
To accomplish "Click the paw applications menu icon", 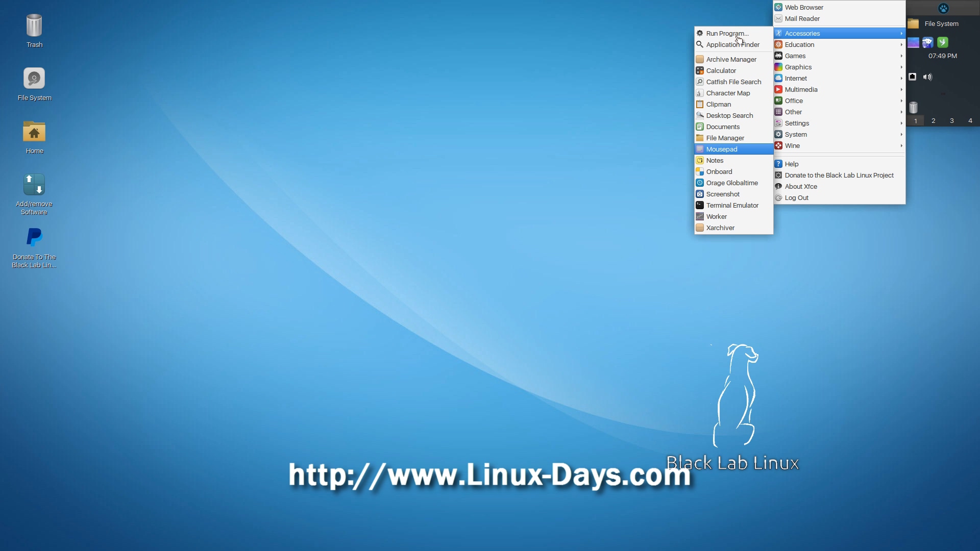I will pos(943,8).
